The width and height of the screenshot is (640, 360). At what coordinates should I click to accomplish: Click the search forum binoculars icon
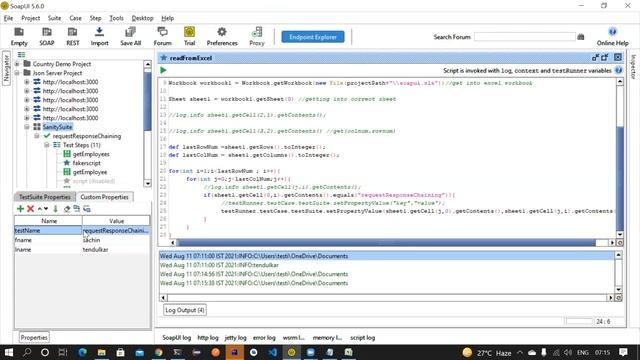click(581, 37)
